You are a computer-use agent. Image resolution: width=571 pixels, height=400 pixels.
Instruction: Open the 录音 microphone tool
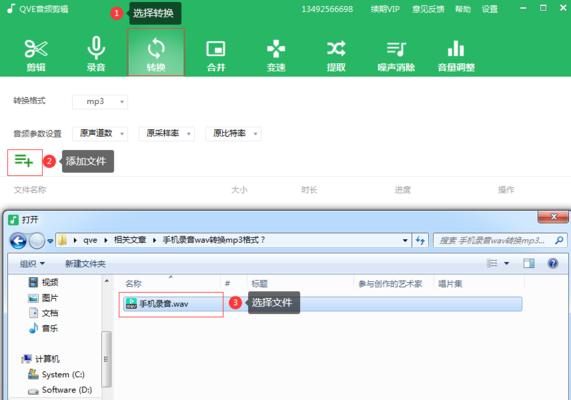click(96, 55)
